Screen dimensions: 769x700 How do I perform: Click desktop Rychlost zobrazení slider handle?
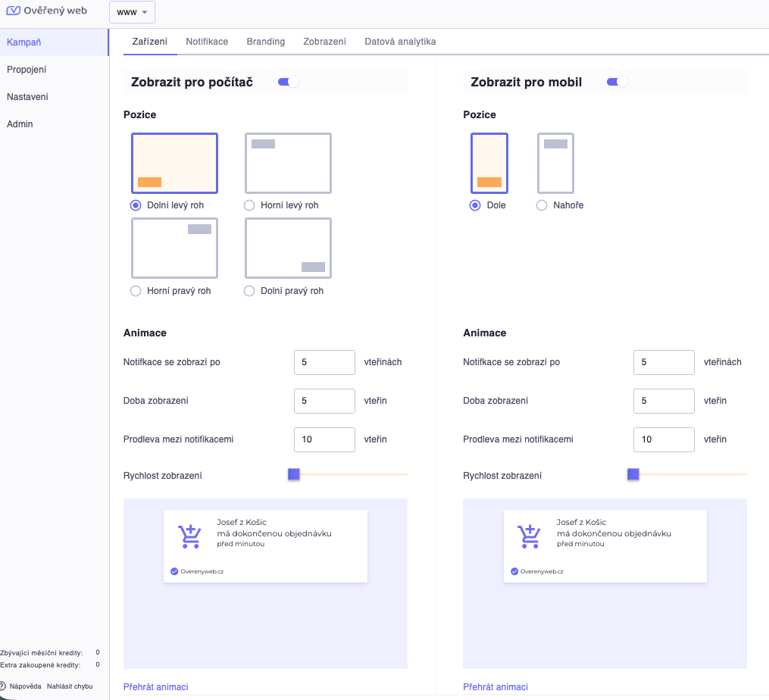(x=294, y=474)
